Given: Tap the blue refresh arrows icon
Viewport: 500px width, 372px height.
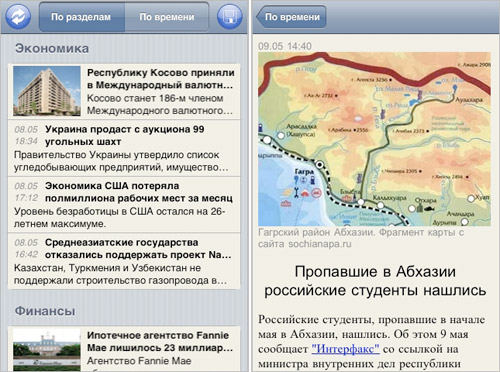Looking at the screenshot, I should pos(17,16).
